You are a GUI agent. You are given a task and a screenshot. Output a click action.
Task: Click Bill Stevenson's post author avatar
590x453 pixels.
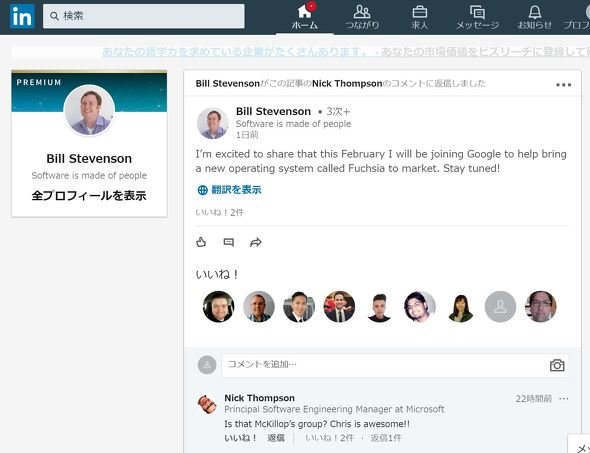pos(213,123)
